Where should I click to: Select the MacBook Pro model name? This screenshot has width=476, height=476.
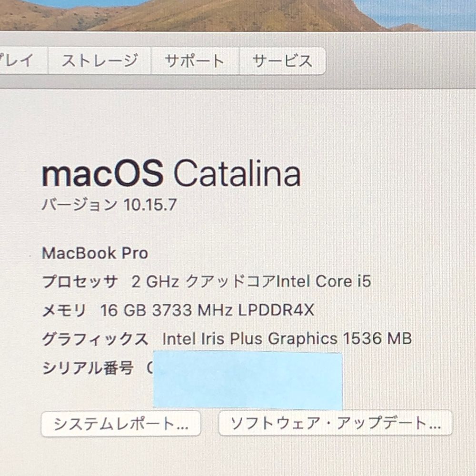coord(95,253)
